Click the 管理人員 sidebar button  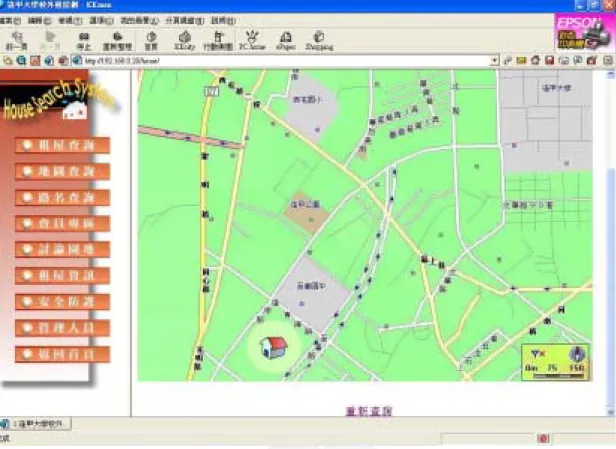[x=62, y=328]
